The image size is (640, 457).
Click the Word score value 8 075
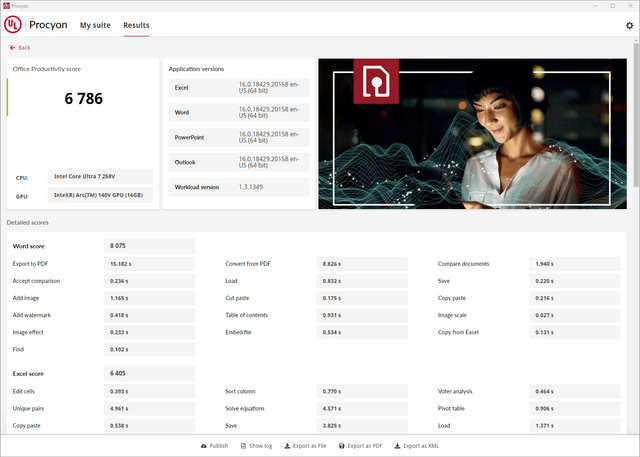(149, 246)
